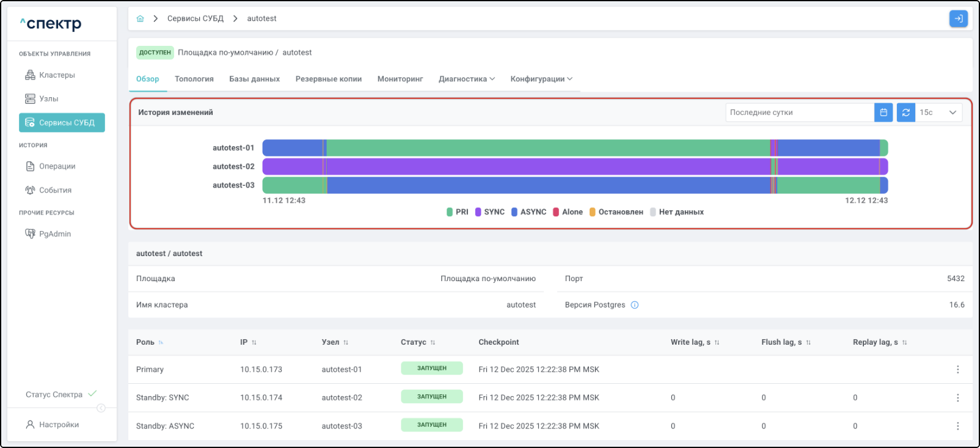Open the actions menu for autotest-01 row
Screen dimensions: 980x448
pos(957,370)
